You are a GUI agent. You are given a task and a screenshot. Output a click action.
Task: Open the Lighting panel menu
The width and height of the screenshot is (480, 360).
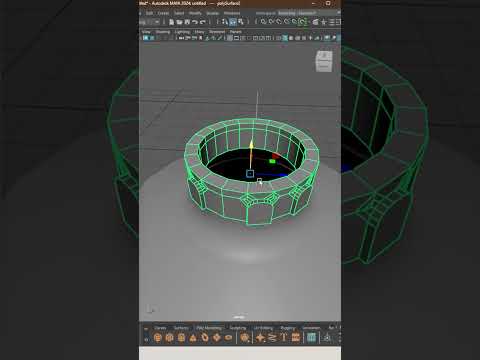[182, 32]
